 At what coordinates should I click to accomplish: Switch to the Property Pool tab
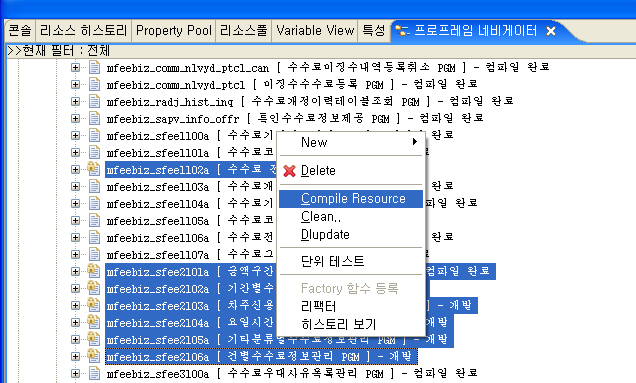pyautogui.click(x=174, y=31)
